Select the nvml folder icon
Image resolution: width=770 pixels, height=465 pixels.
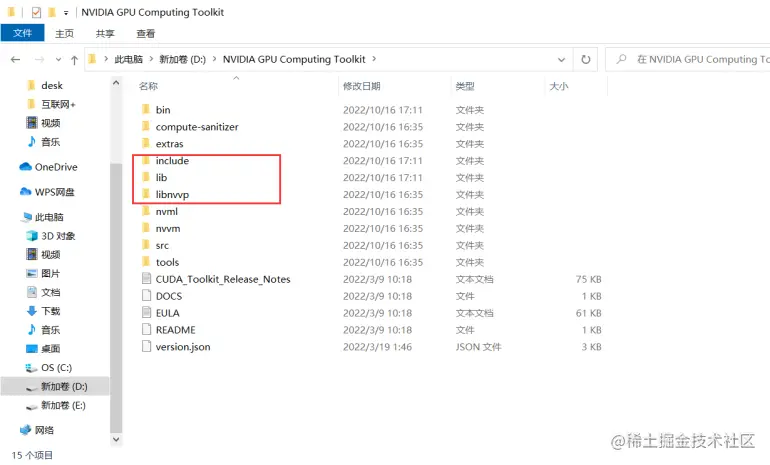tap(146, 211)
